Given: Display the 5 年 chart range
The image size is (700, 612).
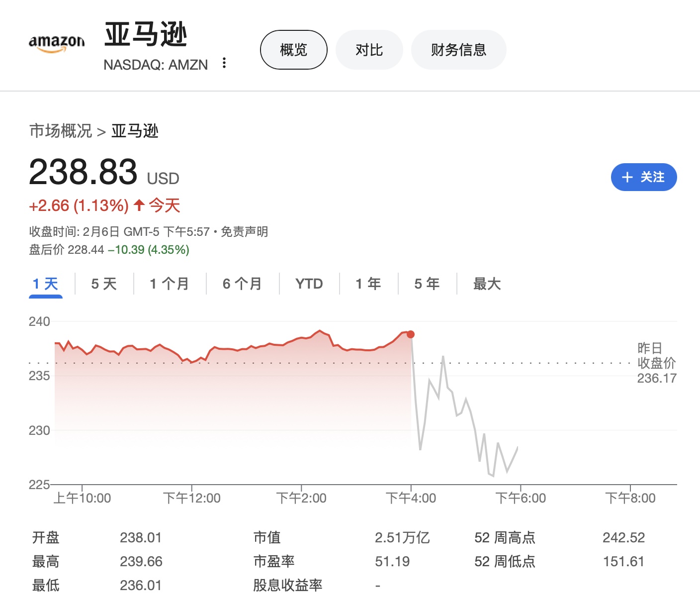Looking at the screenshot, I should coord(427,284).
